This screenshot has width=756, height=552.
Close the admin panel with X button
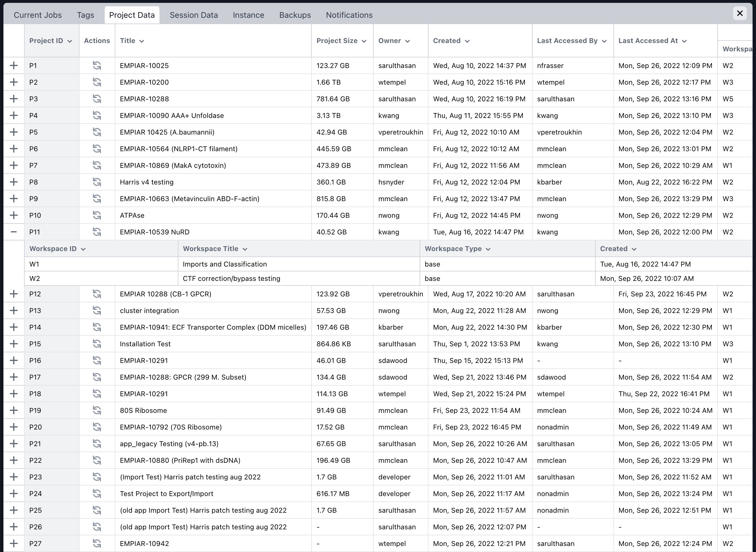pyautogui.click(x=740, y=13)
